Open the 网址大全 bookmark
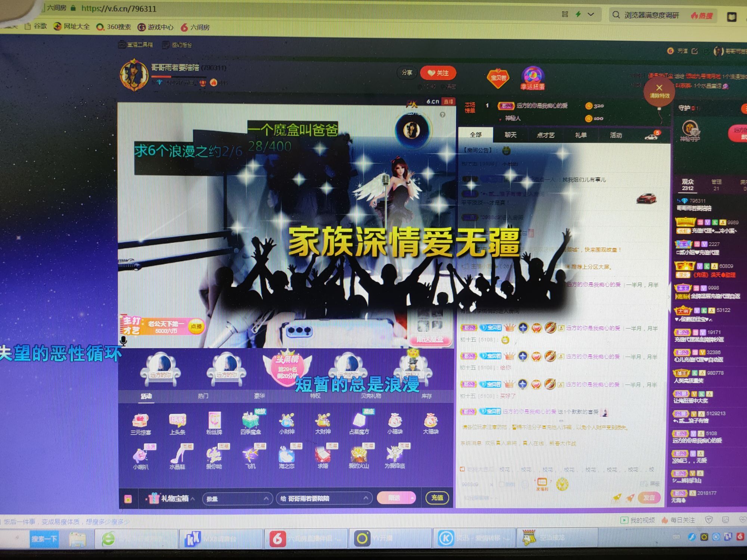This screenshot has height=560, width=747. click(x=72, y=26)
